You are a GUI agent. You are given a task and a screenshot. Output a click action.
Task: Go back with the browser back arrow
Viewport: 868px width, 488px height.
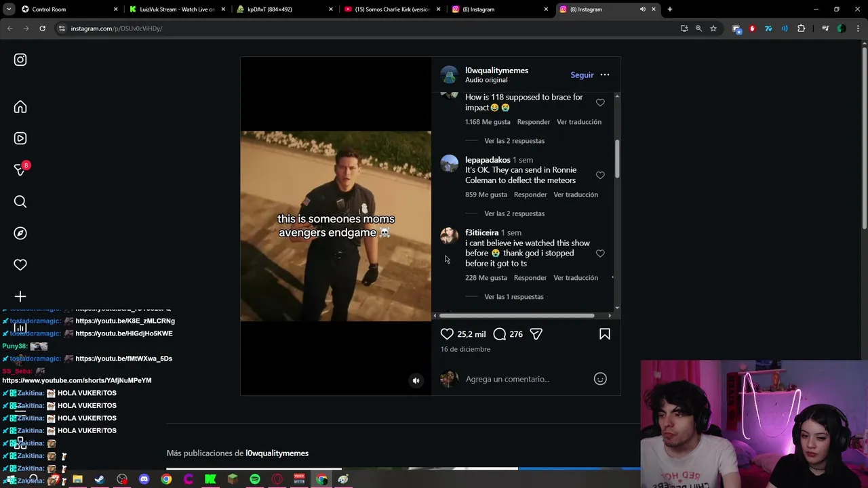[10, 28]
